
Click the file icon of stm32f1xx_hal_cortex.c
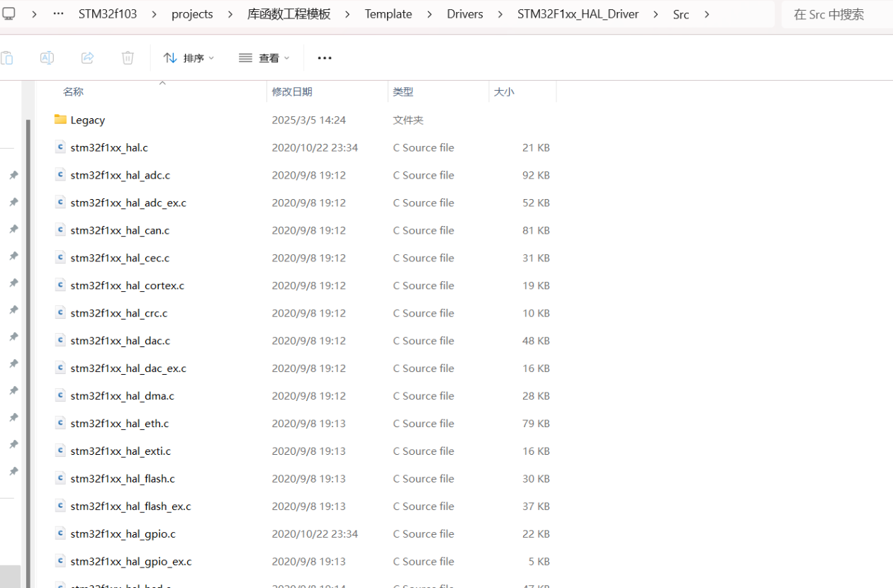60,285
